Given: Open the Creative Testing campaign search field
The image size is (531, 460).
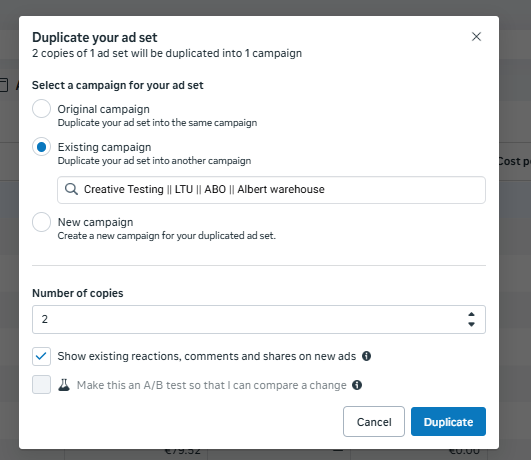Looking at the screenshot, I should point(271,190).
